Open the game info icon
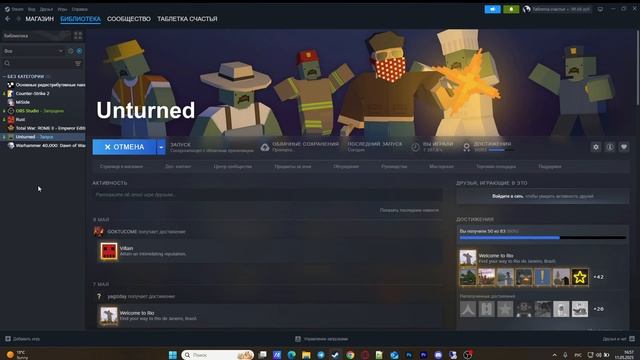The image size is (640, 360). pos(610,147)
